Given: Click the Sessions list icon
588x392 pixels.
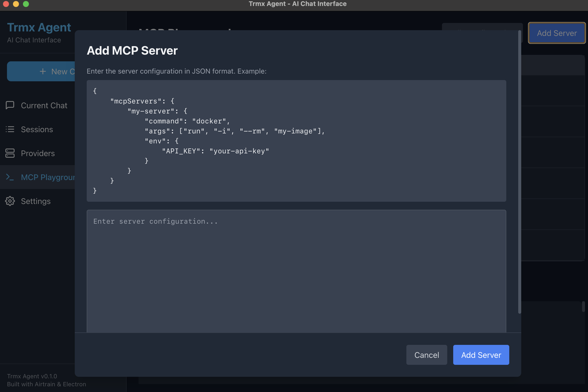Looking at the screenshot, I should pyautogui.click(x=10, y=129).
